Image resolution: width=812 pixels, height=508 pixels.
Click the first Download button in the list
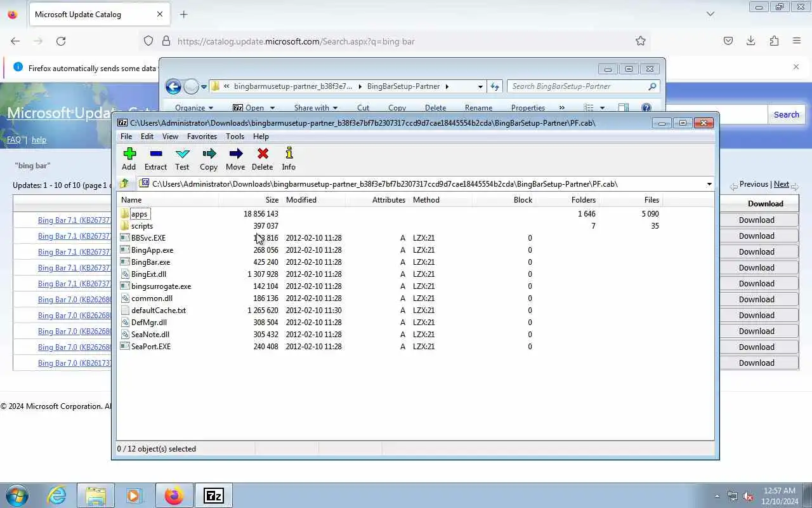tap(756, 220)
